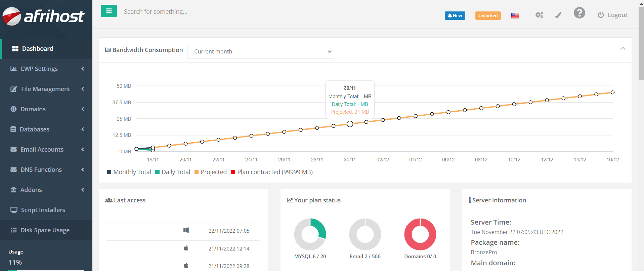Viewport: 644px width, 271px height.
Task: Open the help question mark icon
Action: (579, 13)
